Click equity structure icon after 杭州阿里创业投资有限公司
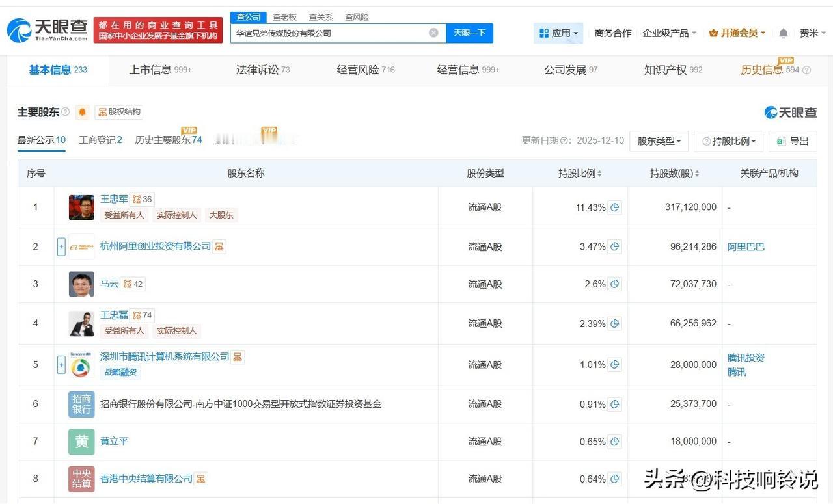 219,246
